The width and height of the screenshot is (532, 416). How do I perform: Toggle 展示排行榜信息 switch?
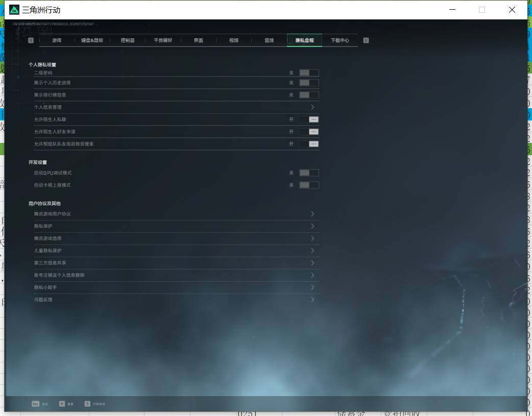pos(309,95)
